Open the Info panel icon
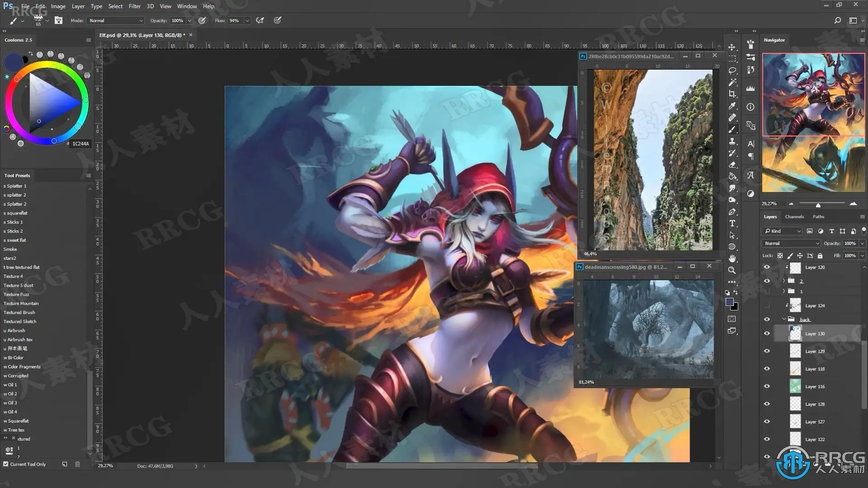 coord(750,107)
